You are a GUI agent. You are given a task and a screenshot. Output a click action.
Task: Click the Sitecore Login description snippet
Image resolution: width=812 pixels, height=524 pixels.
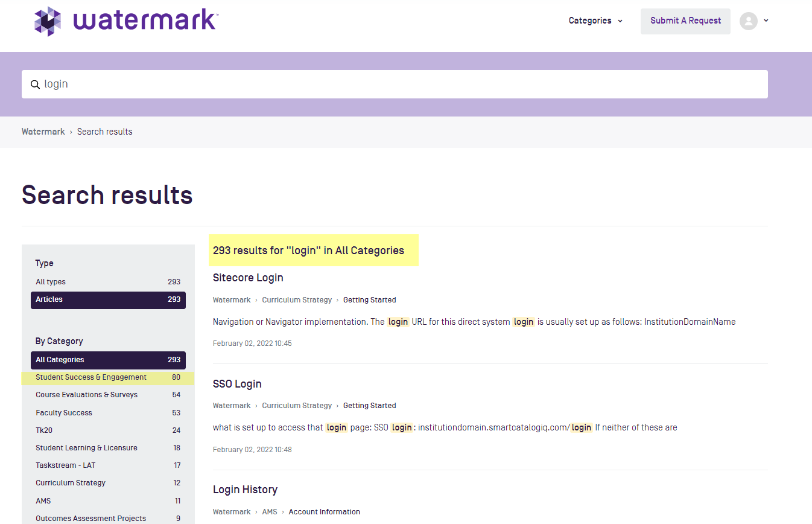point(474,322)
